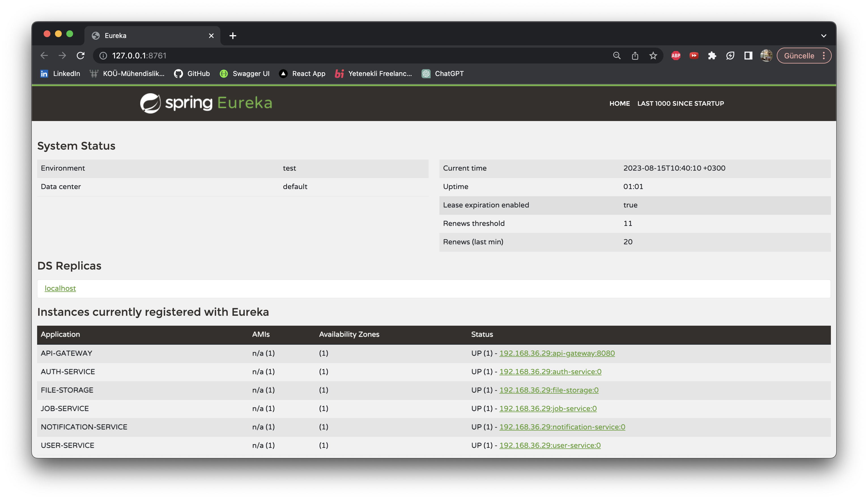Open the share icon in the address bar
Viewport: 868px width, 500px height.
[x=635, y=56]
